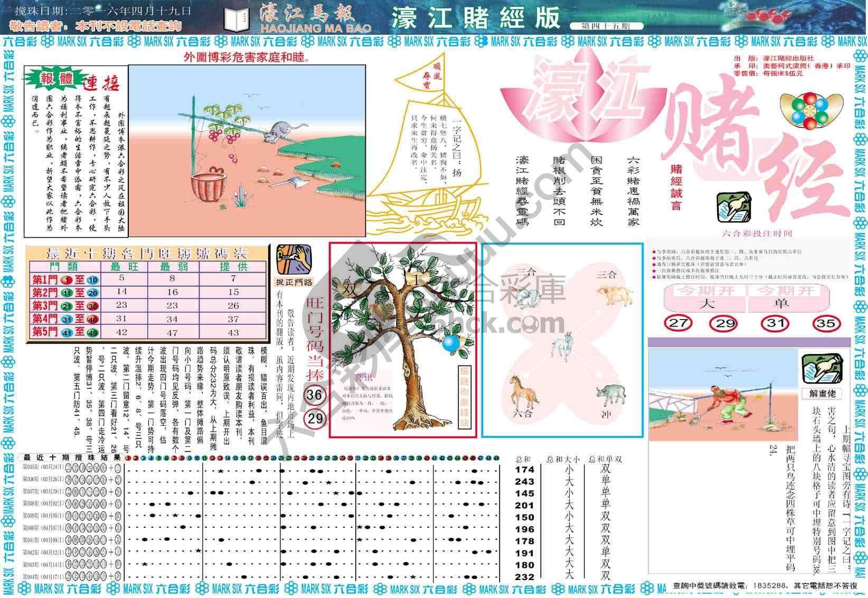Image resolution: width=868 pixels, height=598 pixels.
Task: Click the 捉正門路 label
Action: pyautogui.click(x=294, y=282)
